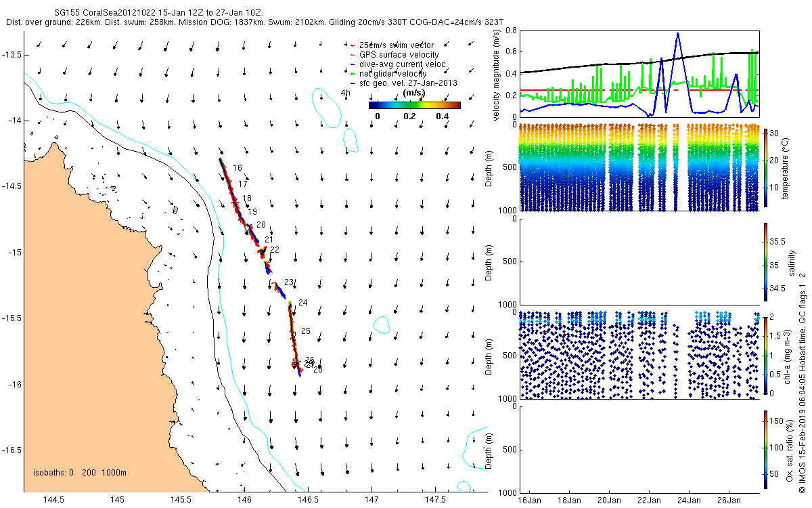Image resolution: width=812 pixels, height=508 pixels.
Task: Click the Ox. sat. ratio (%) colorbar
Action: 765,450
